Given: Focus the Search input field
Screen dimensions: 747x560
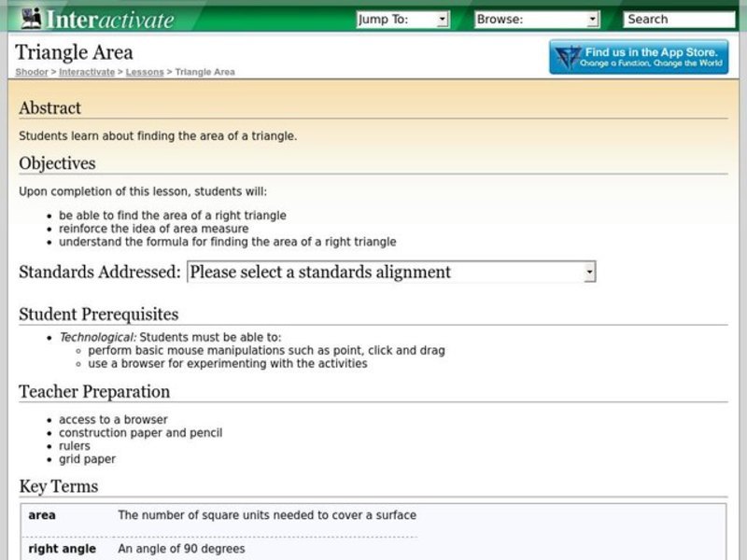Looking at the screenshot, I should click(x=679, y=19).
